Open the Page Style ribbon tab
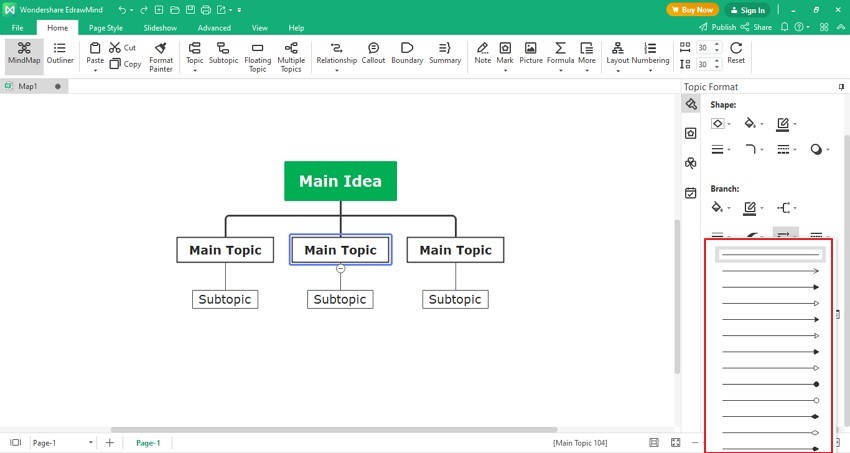This screenshot has width=850, height=453. pyautogui.click(x=105, y=28)
